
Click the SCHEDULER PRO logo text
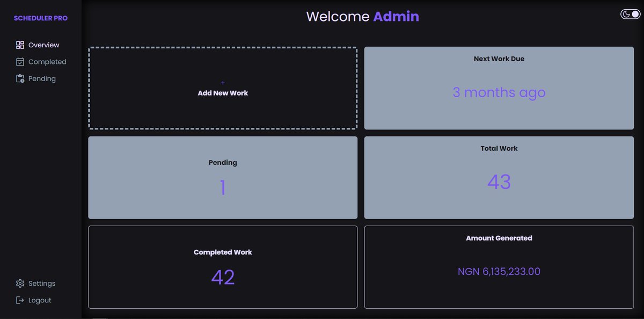coord(41,18)
